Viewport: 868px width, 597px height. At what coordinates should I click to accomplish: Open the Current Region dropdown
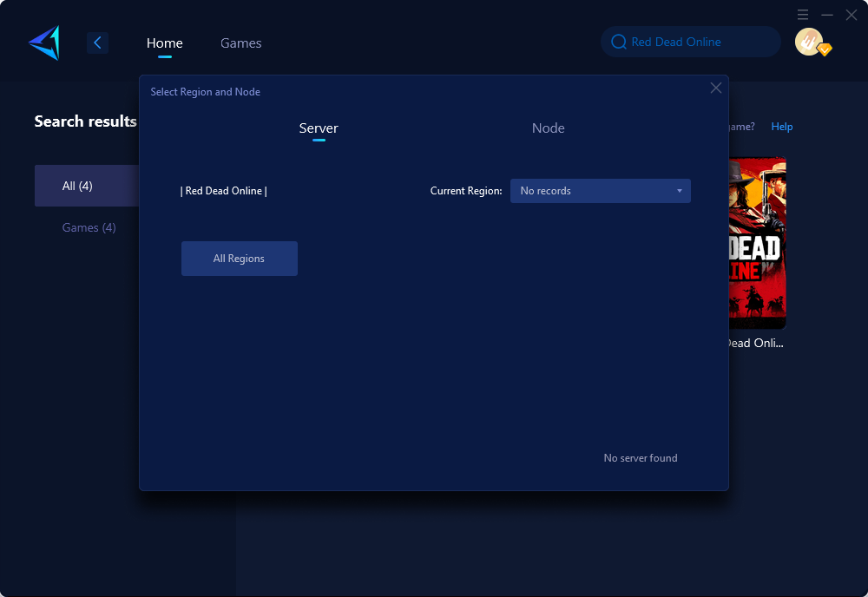[x=600, y=191]
